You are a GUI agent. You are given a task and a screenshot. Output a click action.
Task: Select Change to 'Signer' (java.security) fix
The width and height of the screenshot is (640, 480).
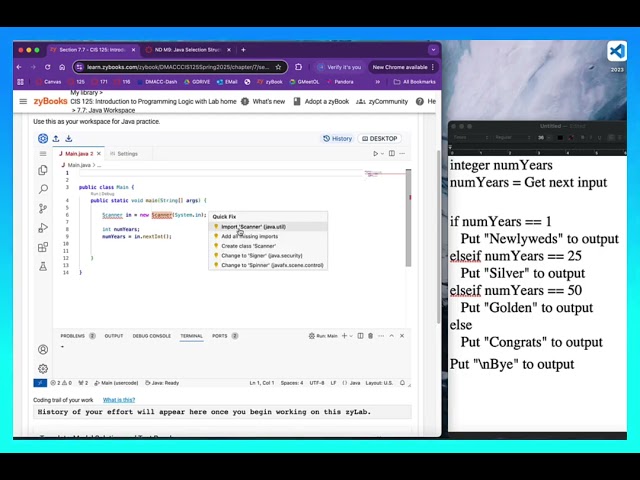(268, 256)
